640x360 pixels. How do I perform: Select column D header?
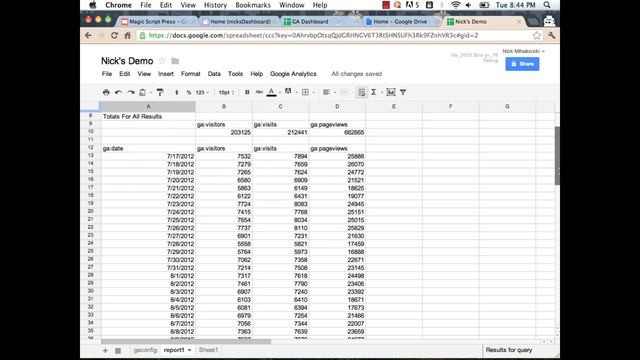click(337, 107)
